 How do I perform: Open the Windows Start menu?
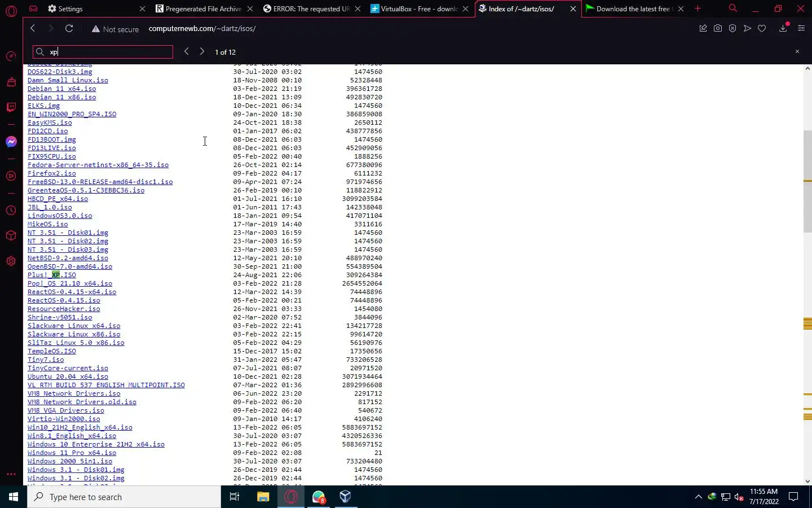pos(14,497)
